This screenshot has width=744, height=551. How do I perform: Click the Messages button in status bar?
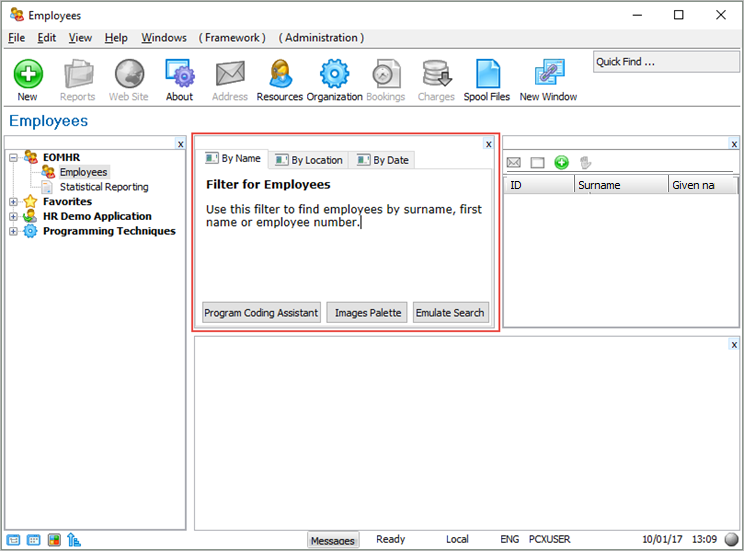point(333,540)
